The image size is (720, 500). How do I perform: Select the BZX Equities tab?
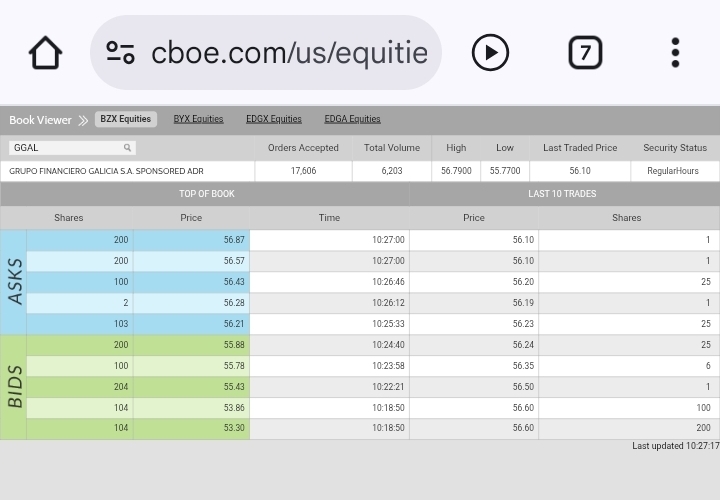click(x=125, y=119)
